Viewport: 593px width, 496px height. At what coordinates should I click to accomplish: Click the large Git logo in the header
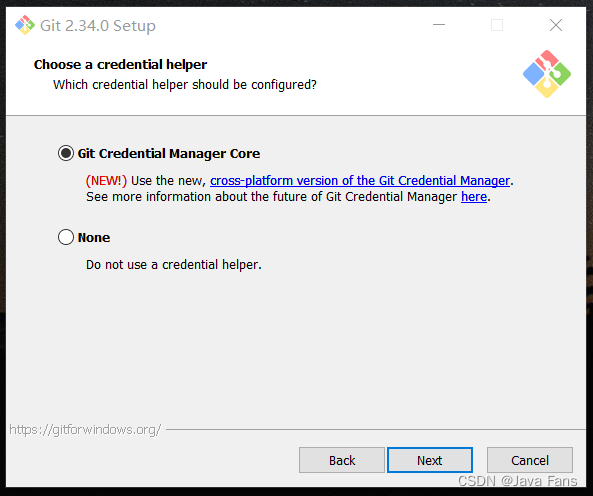547,74
